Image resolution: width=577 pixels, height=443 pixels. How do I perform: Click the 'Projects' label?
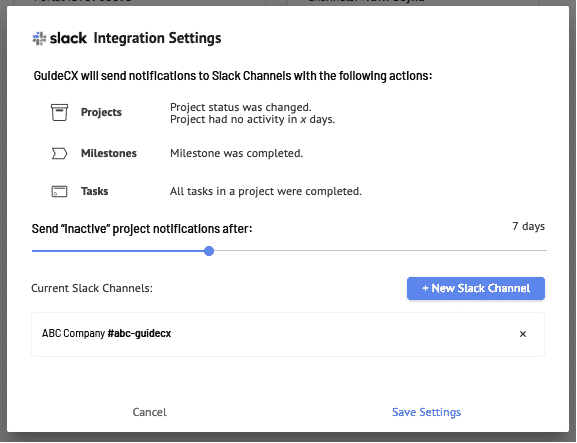[101, 112]
